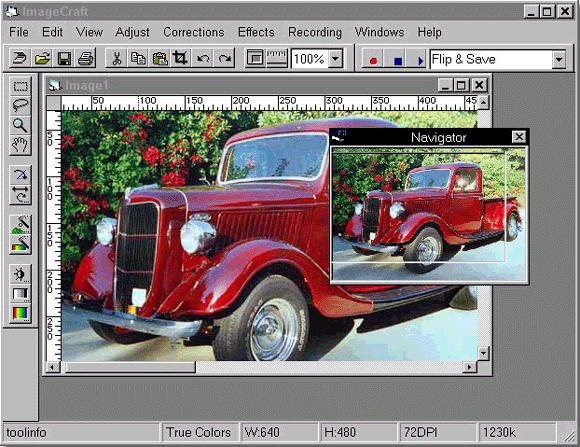Click the H:480 status bar value
Screen dimensions: 580x447
point(358,432)
